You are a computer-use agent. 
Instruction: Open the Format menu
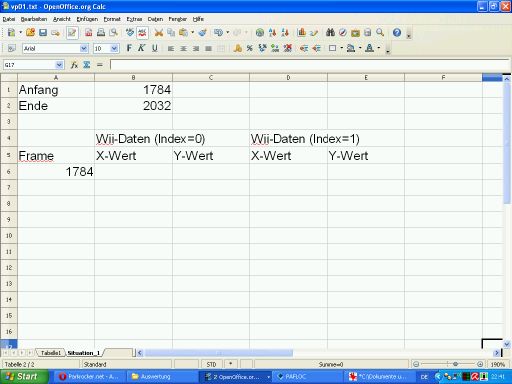click(x=112, y=19)
